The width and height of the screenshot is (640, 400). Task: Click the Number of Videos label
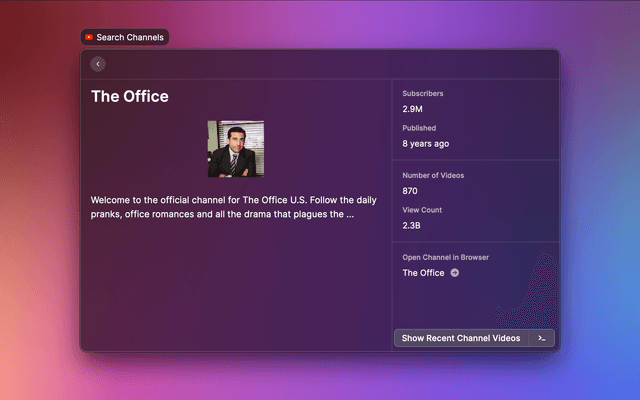433,176
